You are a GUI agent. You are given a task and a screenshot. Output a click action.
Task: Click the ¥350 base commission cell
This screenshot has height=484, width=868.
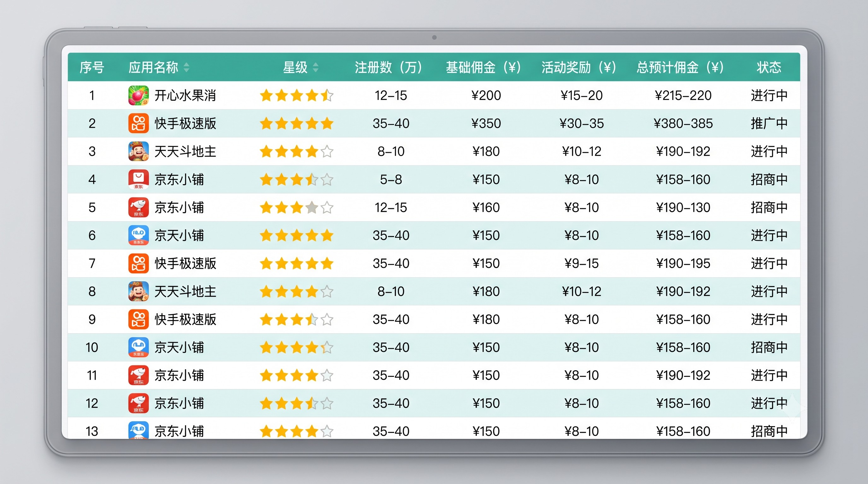pyautogui.click(x=486, y=123)
